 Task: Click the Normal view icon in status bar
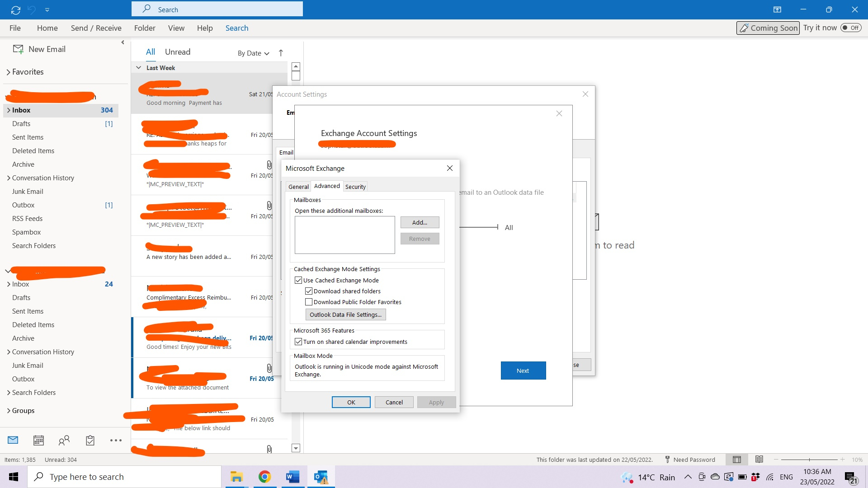pos(737,460)
